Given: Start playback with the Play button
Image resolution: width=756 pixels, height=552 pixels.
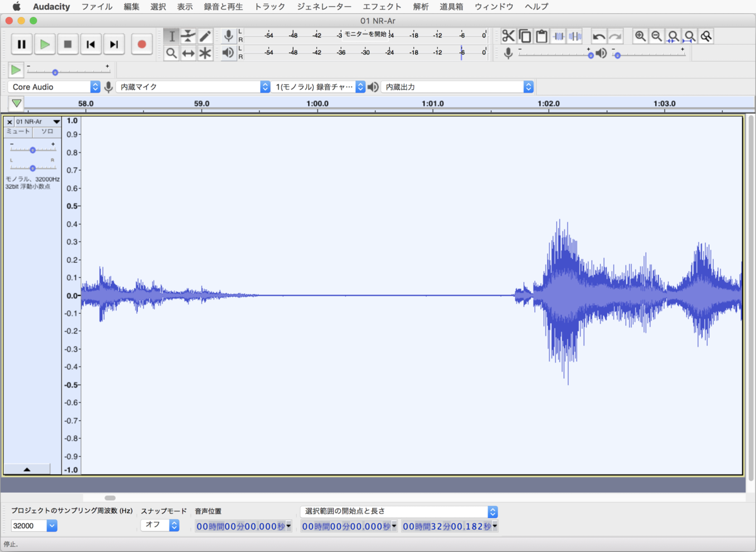Looking at the screenshot, I should (x=45, y=44).
